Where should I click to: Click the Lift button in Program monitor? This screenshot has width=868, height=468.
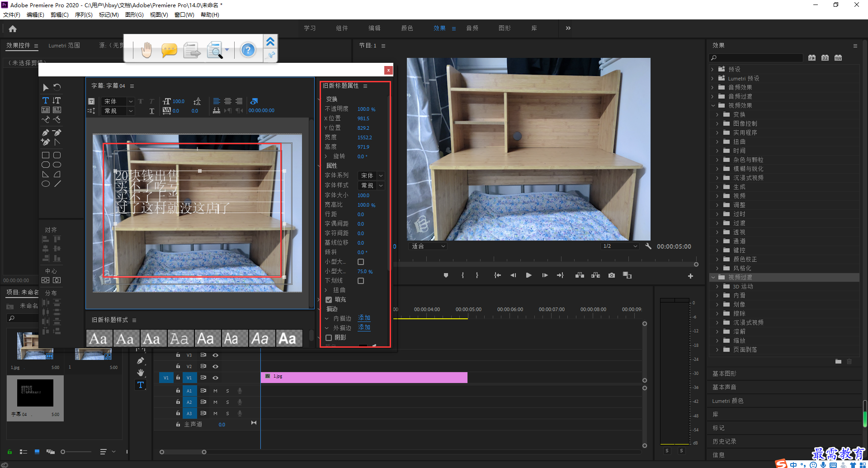pos(580,275)
